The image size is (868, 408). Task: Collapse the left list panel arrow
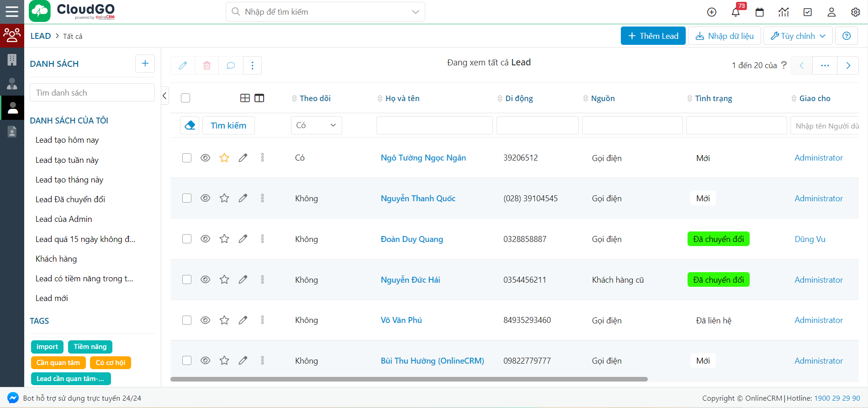pos(164,96)
